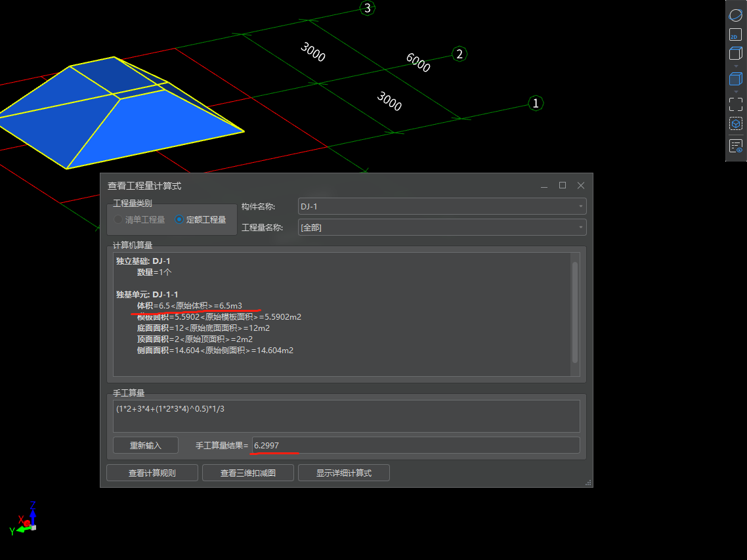The width and height of the screenshot is (747, 560).
Task: Click the 模板面积=5.5902 line
Action: [219, 317]
